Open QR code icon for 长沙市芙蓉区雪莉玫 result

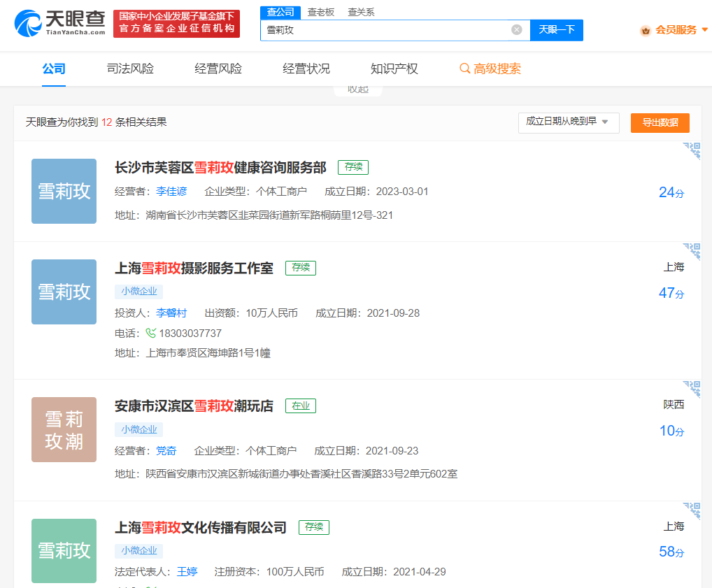pos(692,151)
